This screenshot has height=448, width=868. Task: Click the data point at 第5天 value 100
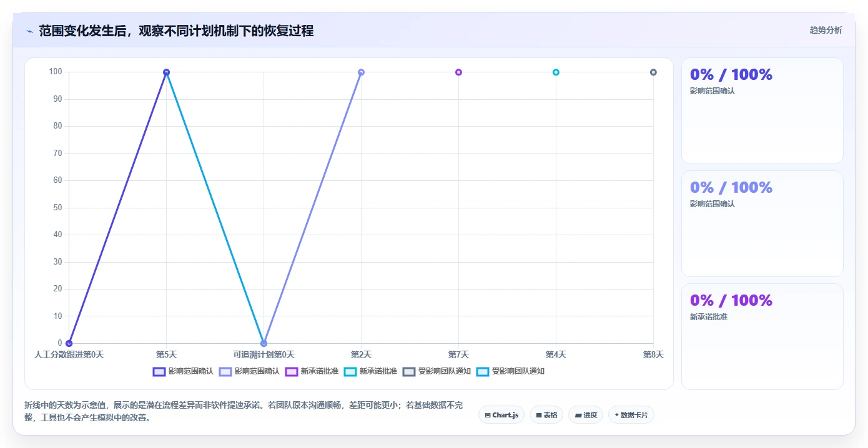pyautogui.click(x=166, y=72)
